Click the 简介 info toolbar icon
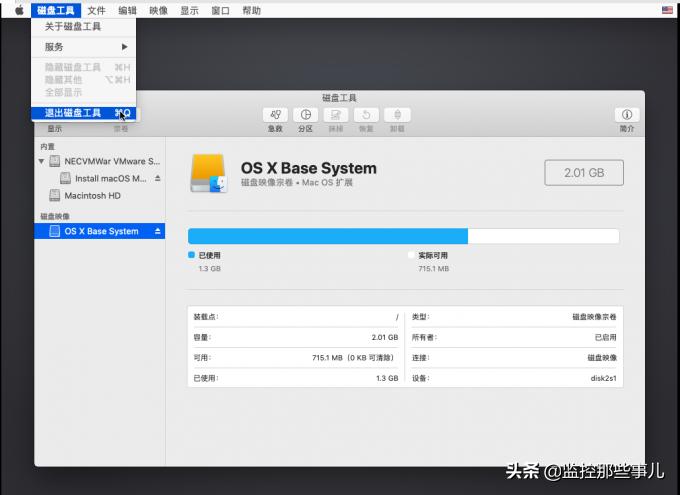Screen dimensions: 680x495 [x=627, y=115]
